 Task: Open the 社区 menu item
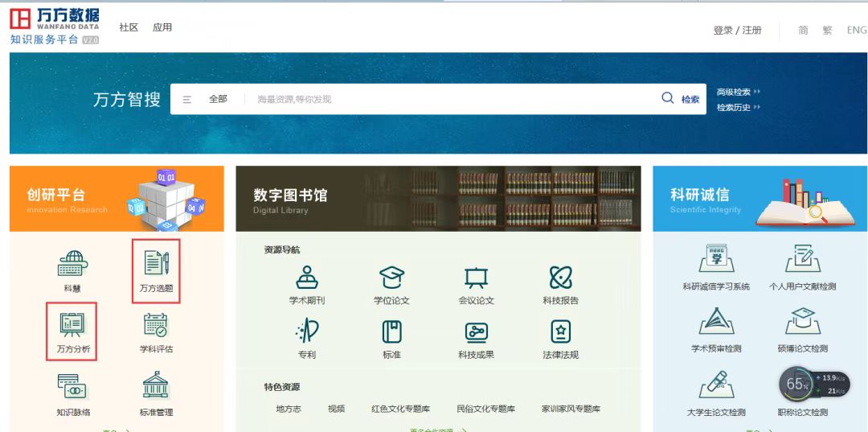[x=129, y=27]
